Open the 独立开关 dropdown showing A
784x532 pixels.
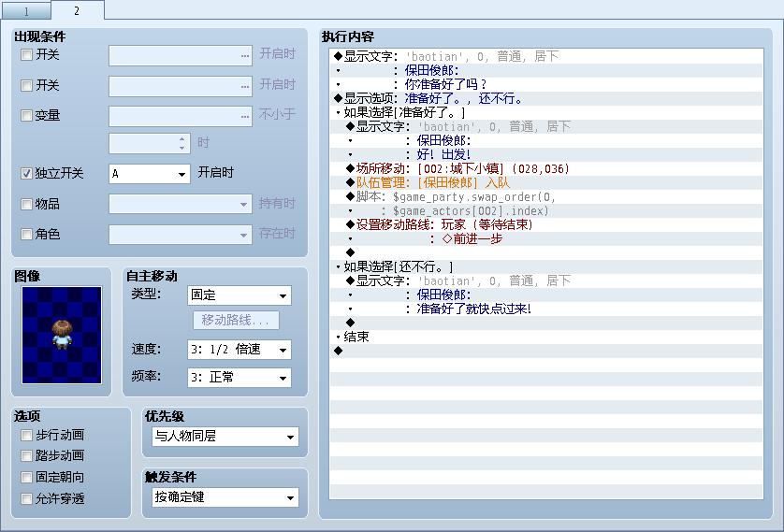point(150,174)
